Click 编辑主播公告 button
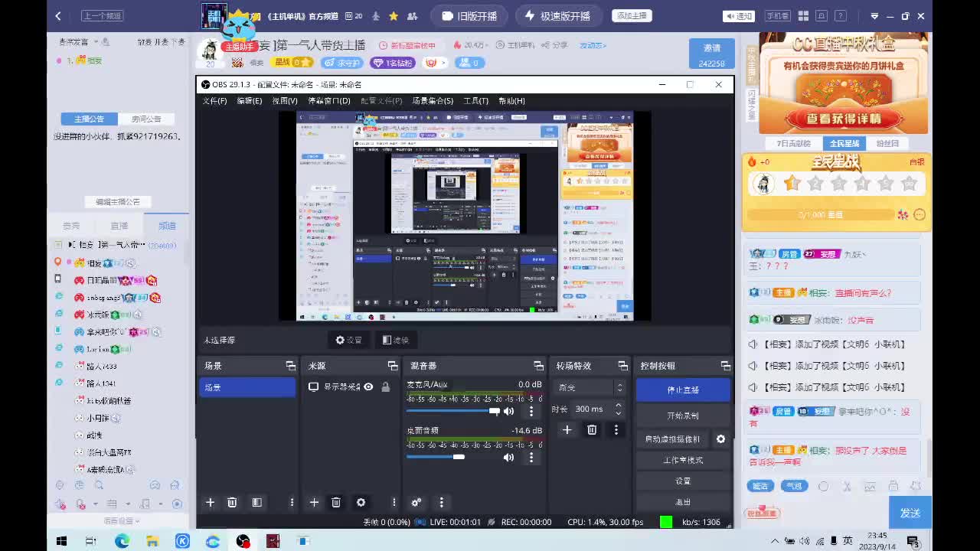Viewport: 980px width, 551px height. (x=118, y=202)
